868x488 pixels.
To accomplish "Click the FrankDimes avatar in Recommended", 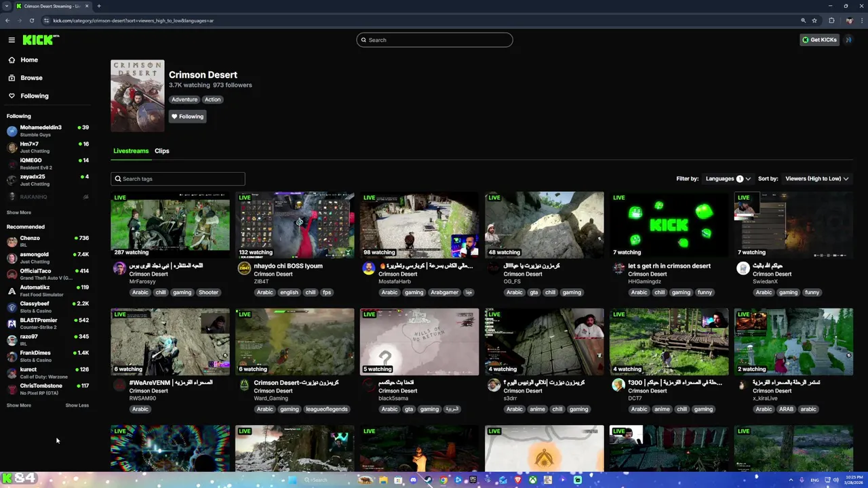I will click(x=12, y=357).
